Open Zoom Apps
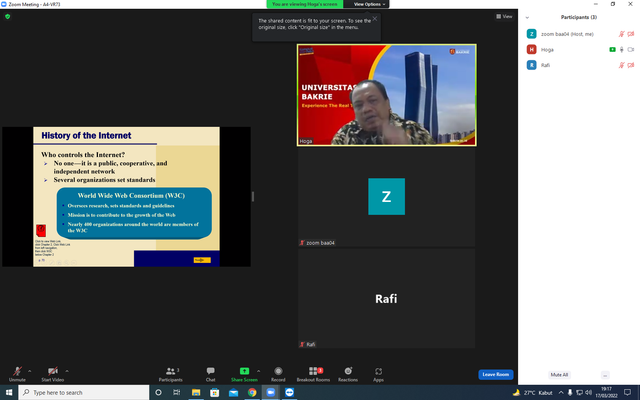 (x=378, y=374)
